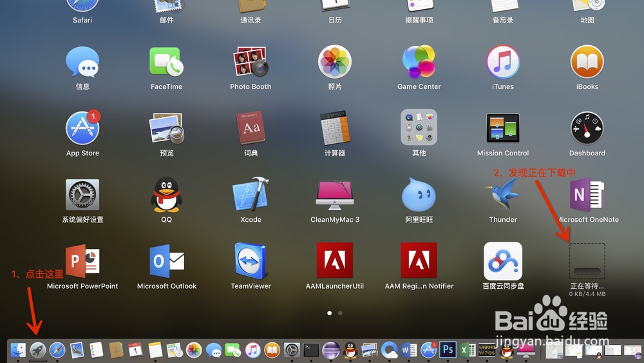Open Microsoft Word in the Dock
Image resolution: width=644 pixels, height=363 pixels.
coord(409,350)
